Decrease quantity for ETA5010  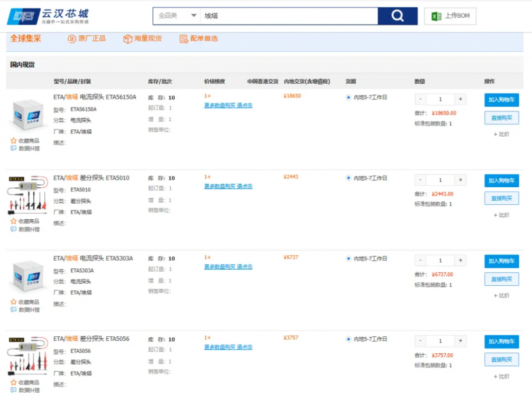click(420, 180)
